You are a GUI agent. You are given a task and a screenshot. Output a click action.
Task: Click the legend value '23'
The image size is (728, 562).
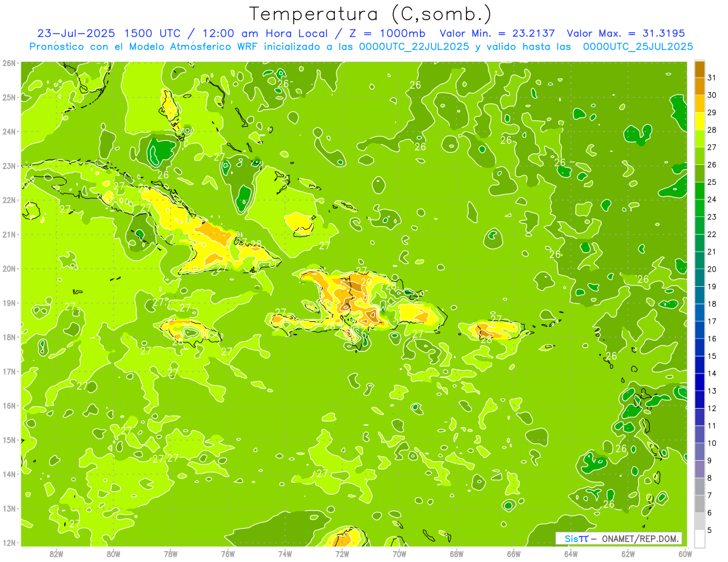coord(712,217)
